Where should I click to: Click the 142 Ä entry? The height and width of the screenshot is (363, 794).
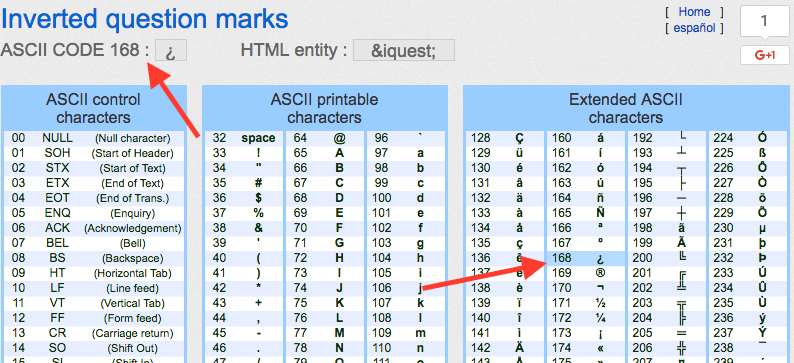tap(504, 348)
